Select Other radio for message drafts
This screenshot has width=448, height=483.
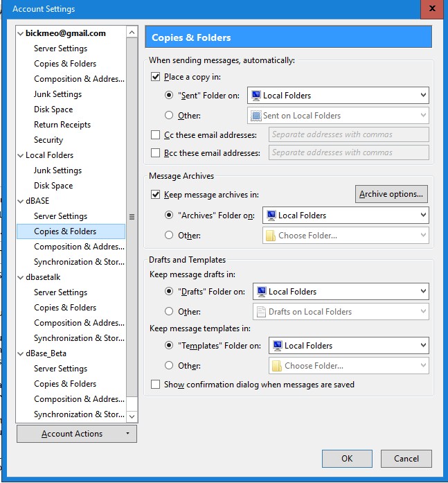[170, 312]
